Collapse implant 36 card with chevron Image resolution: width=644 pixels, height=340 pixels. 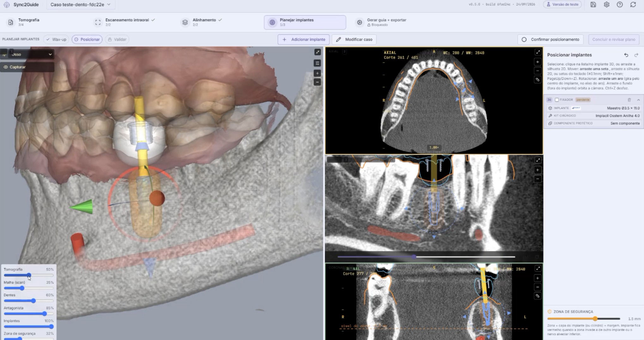coord(638,100)
